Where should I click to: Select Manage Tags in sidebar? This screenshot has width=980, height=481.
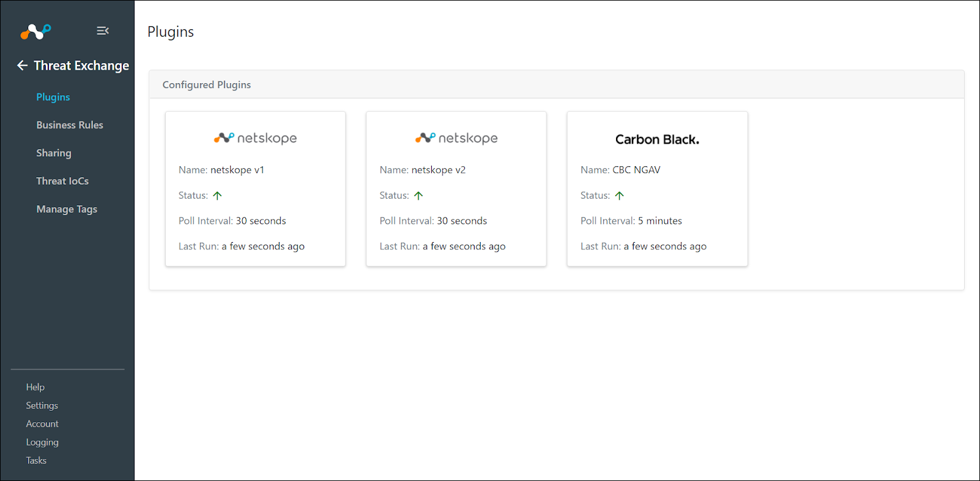[67, 209]
